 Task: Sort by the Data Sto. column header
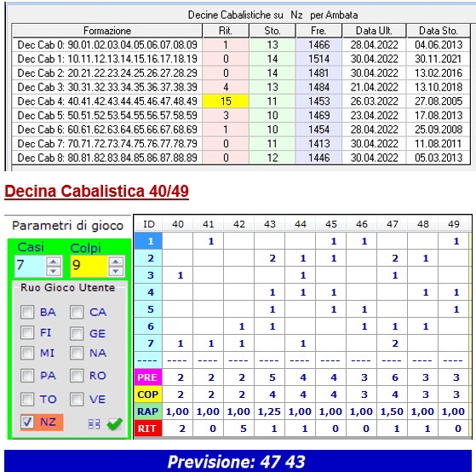pos(439,31)
